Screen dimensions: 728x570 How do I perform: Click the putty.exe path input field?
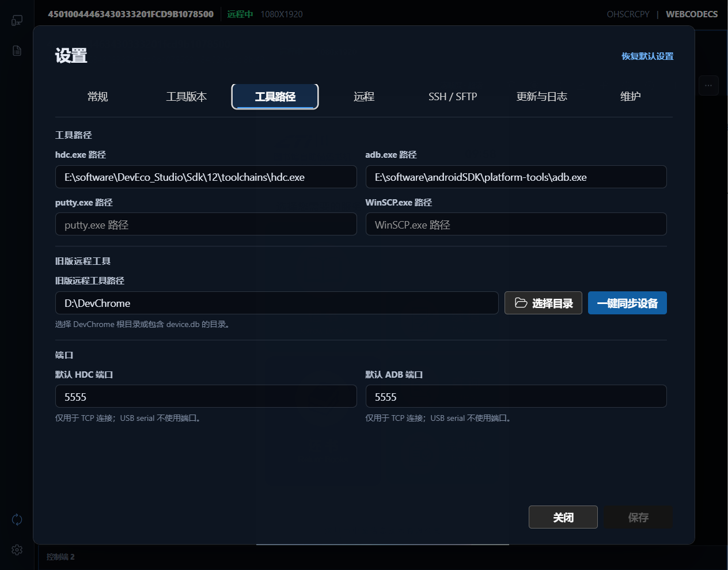pyautogui.click(x=206, y=224)
